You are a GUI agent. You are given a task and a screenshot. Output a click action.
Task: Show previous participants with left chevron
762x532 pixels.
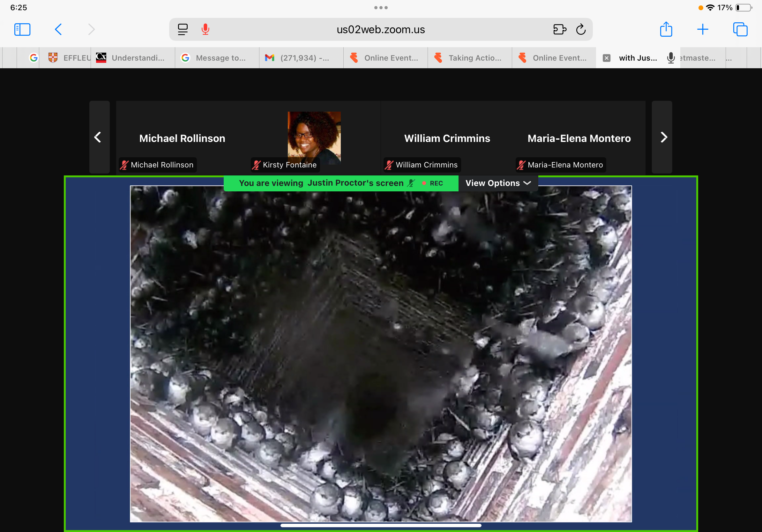98,137
